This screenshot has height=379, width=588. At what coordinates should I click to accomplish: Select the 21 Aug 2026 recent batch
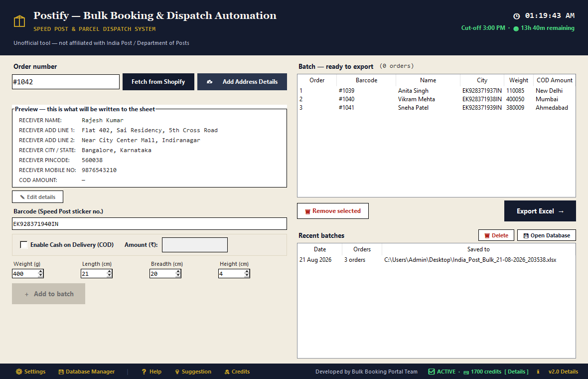pos(437,260)
